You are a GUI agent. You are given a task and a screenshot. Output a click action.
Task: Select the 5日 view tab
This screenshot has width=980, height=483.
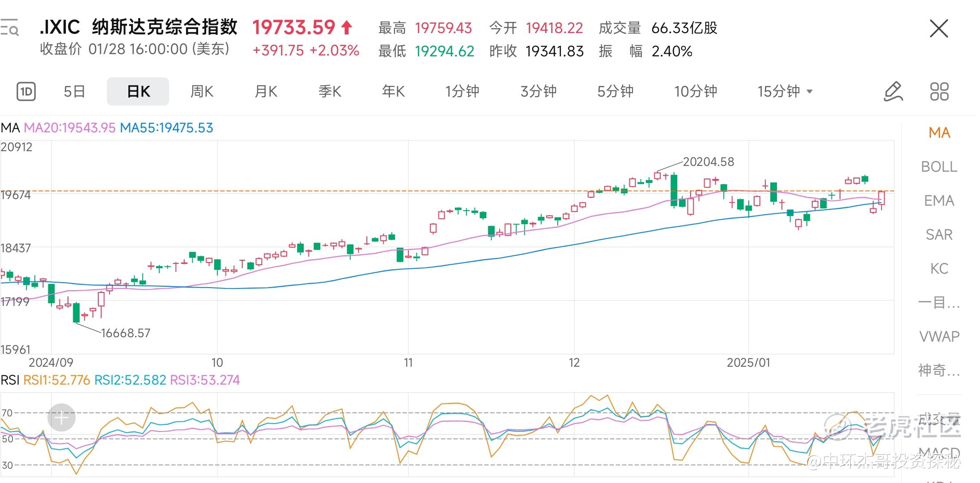pyautogui.click(x=74, y=92)
